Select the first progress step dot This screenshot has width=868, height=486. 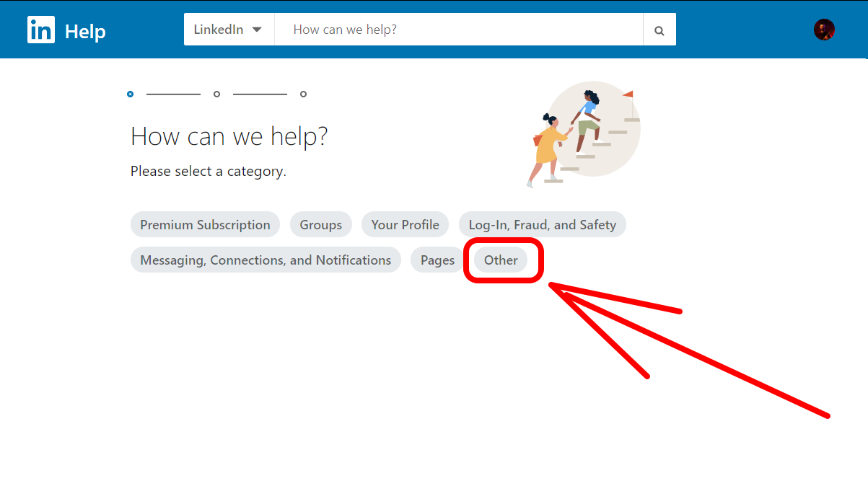[x=130, y=94]
